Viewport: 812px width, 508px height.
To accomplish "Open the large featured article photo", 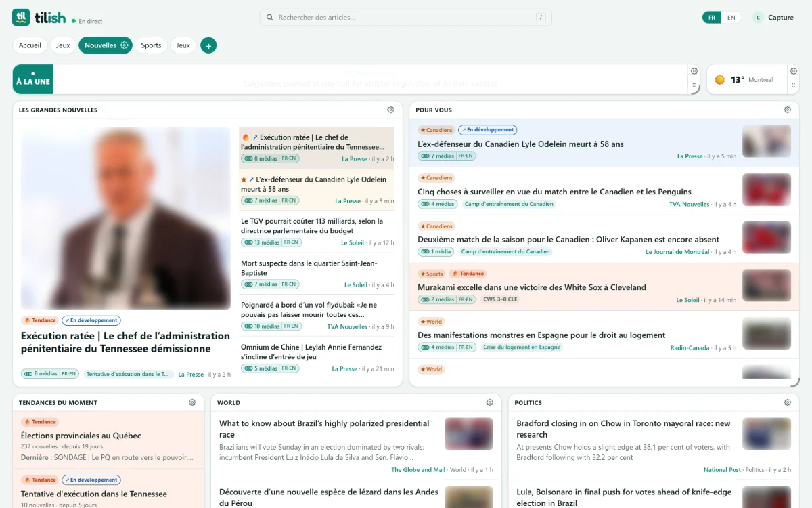I will click(x=126, y=218).
